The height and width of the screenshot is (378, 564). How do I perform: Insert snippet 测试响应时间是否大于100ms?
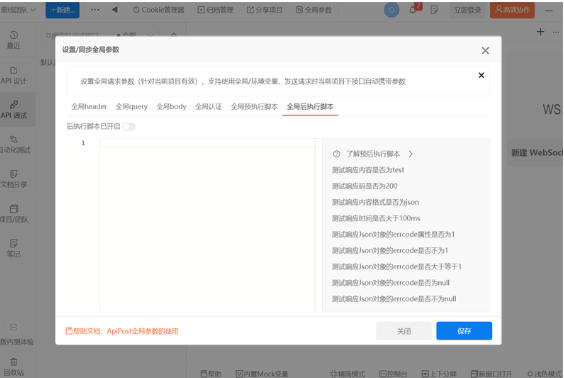tap(376, 218)
